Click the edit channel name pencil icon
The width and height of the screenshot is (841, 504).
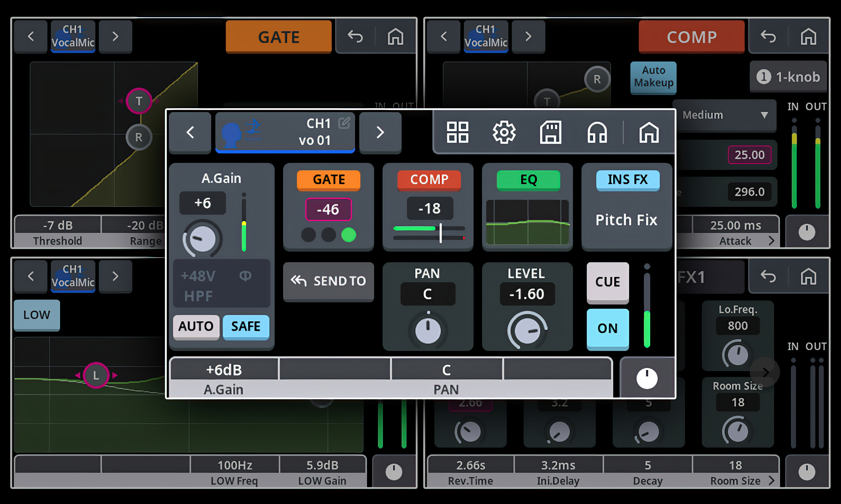(344, 122)
